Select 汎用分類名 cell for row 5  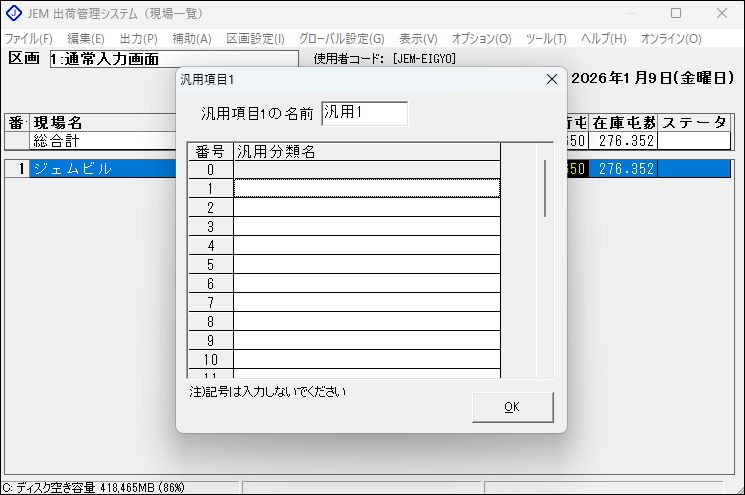click(x=366, y=265)
